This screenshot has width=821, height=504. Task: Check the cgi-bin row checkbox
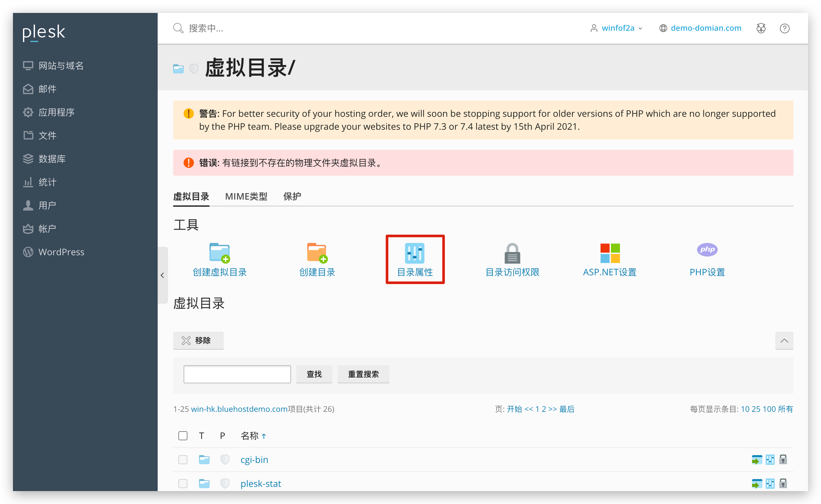point(183,460)
